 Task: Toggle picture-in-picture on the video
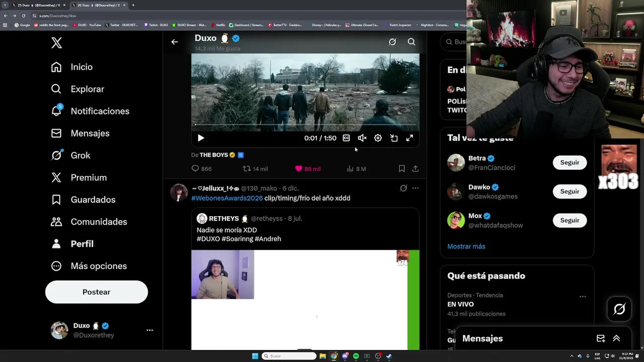394,138
